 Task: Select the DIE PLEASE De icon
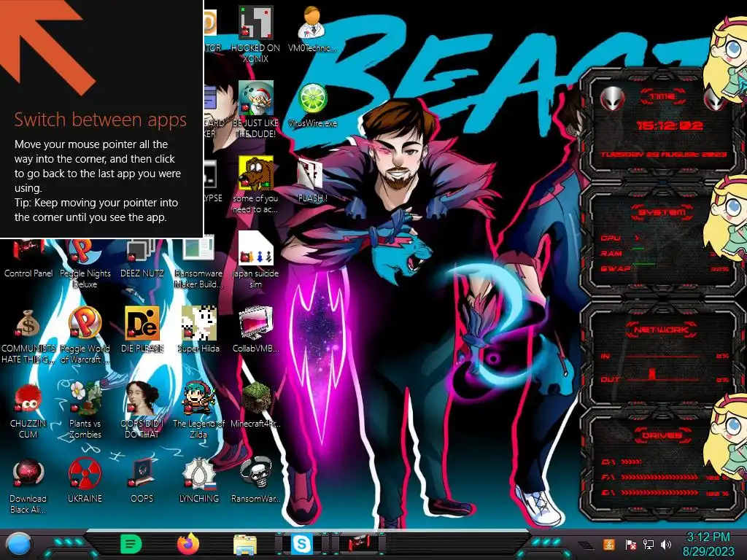[142, 330]
